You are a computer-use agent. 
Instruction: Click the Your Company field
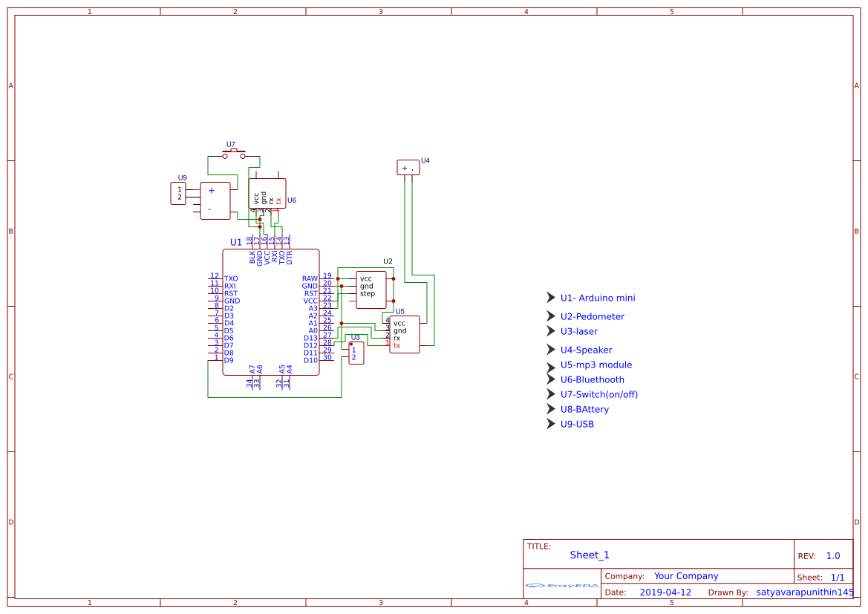click(x=686, y=575)
